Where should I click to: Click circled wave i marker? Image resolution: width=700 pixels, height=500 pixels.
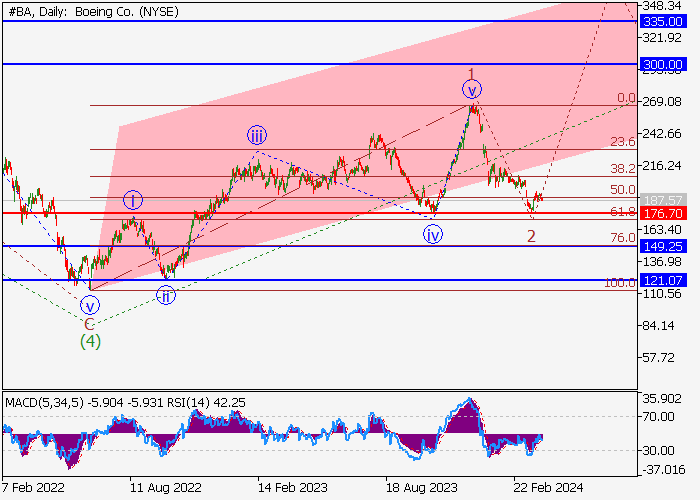(x=133, y=200)
